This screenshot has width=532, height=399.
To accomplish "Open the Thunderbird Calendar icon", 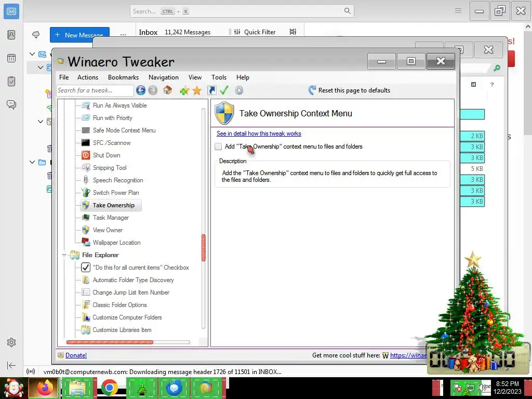I will point(11,58).
